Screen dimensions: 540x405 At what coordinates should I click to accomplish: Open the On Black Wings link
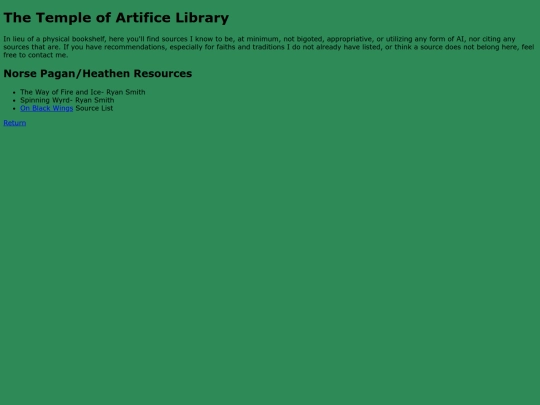[46, 108]
